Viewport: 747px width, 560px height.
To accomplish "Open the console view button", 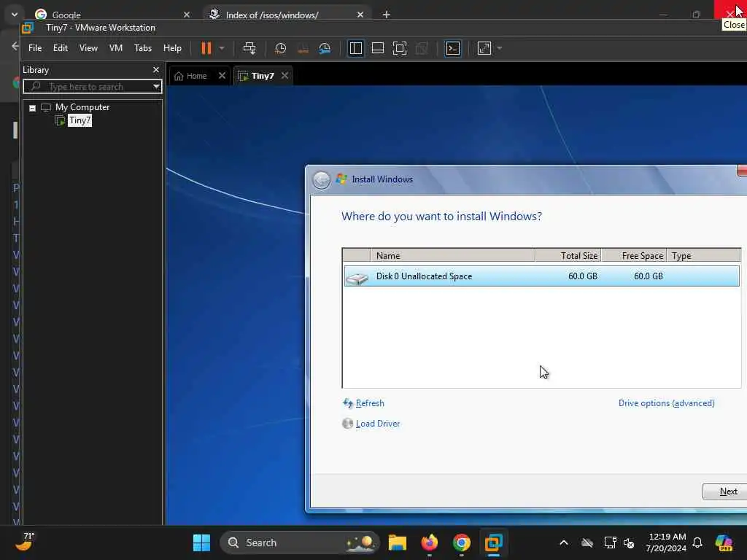I will (452, 48).
